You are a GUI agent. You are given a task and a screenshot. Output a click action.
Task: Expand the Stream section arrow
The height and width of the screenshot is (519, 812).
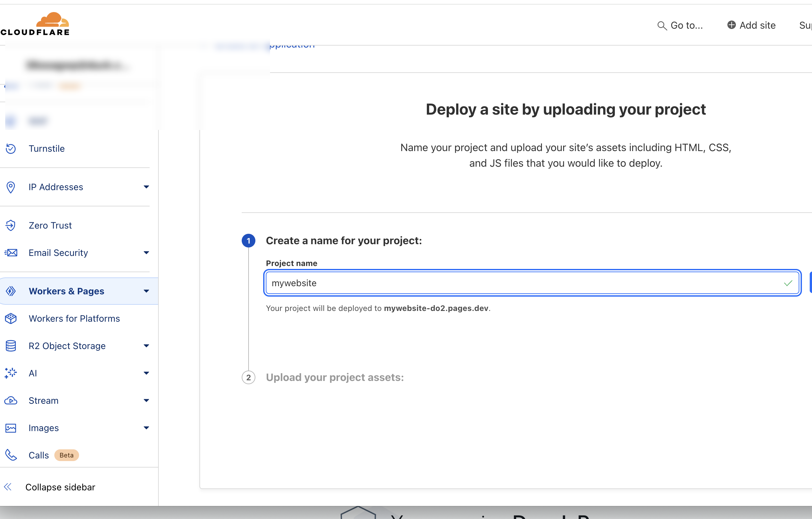click(146, 400)
